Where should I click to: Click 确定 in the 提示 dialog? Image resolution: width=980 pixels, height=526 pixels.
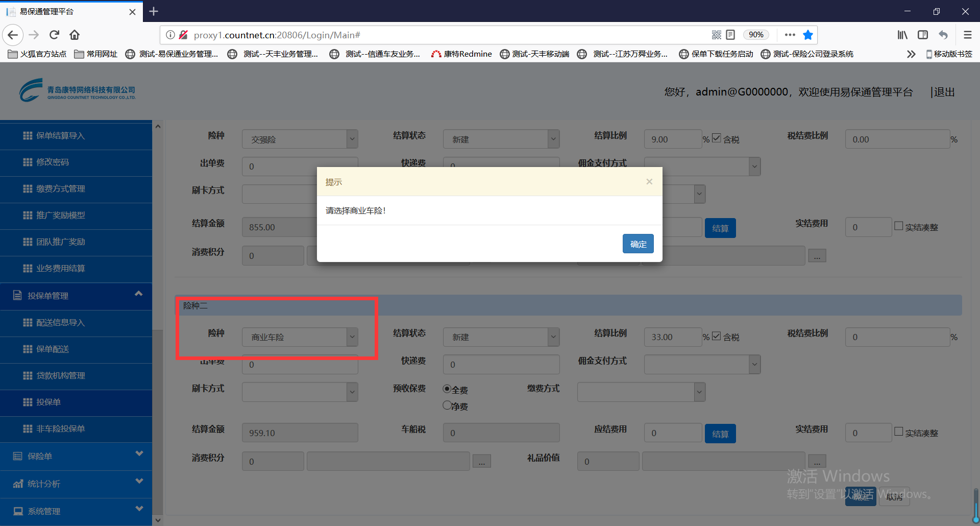pyautogui.click(x=638, y=244)
